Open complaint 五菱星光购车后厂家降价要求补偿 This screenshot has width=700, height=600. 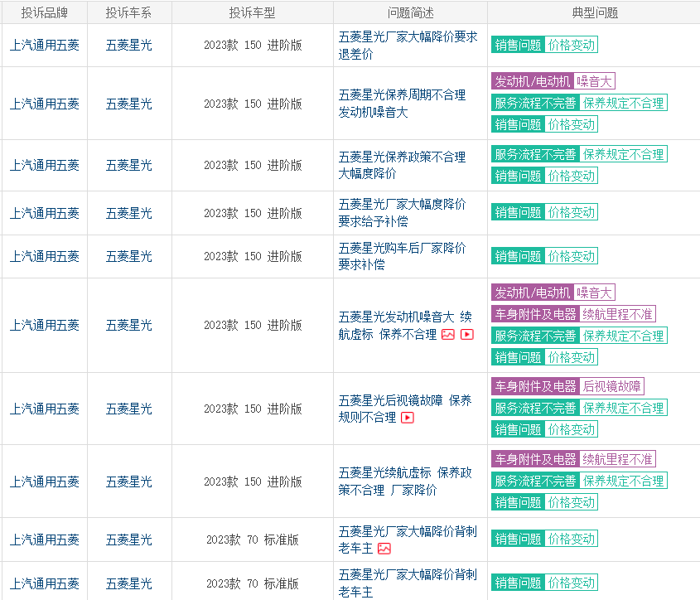click(403, 256)
